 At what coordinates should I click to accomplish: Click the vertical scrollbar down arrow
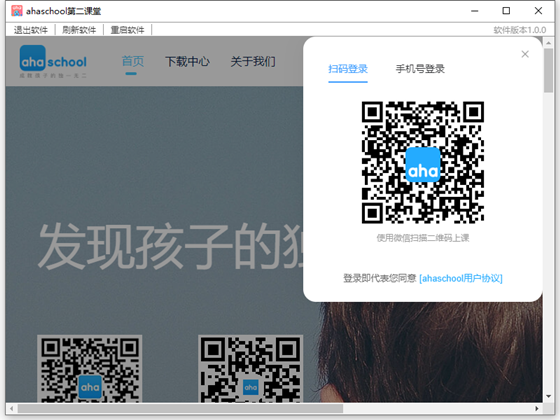click(548, 396)
